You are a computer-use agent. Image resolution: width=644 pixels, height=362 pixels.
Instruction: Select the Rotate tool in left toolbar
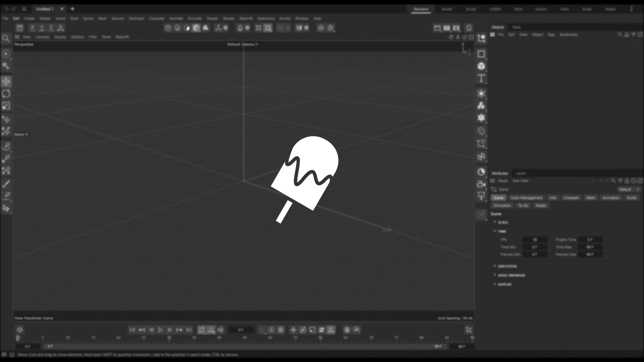6,94
